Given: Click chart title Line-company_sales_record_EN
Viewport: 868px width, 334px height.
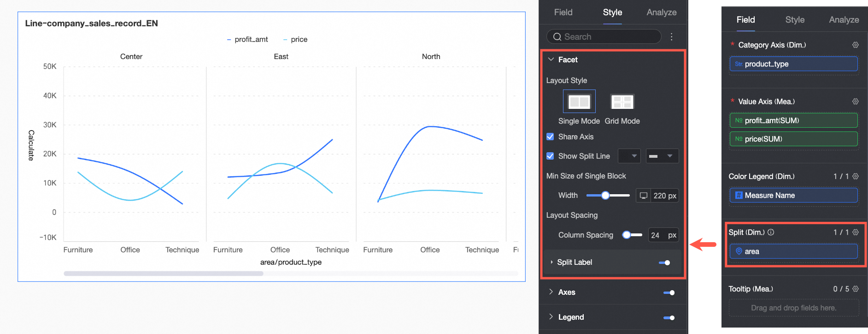Looking at the screenshot, I should (91, 23).
